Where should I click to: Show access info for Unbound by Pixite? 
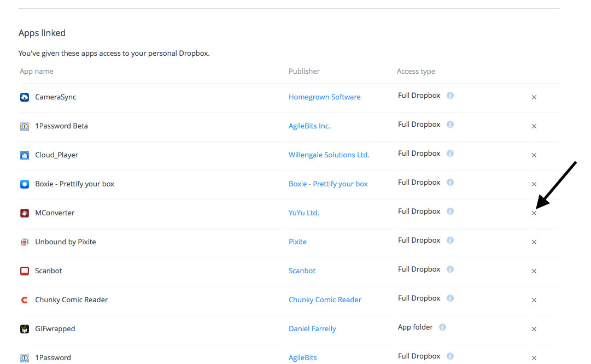pyautogui.click(x=450, y=240)
